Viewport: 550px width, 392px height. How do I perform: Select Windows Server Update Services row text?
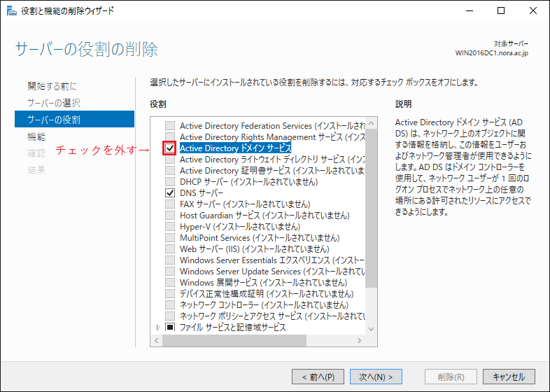272,272
